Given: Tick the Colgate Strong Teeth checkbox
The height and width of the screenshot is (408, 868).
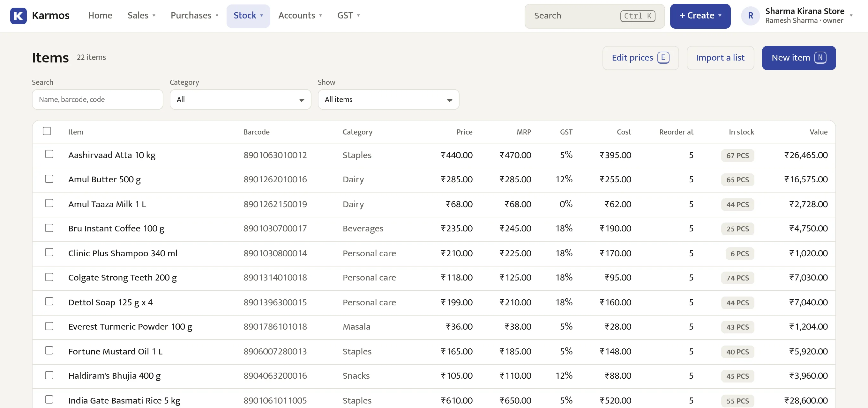Looking at the screenshot, I should click(x=49, y=277).
